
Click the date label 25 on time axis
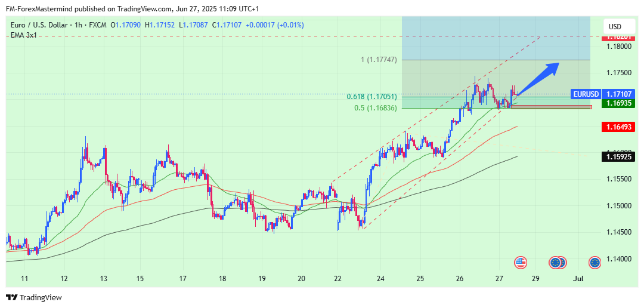tap(420, 279)
